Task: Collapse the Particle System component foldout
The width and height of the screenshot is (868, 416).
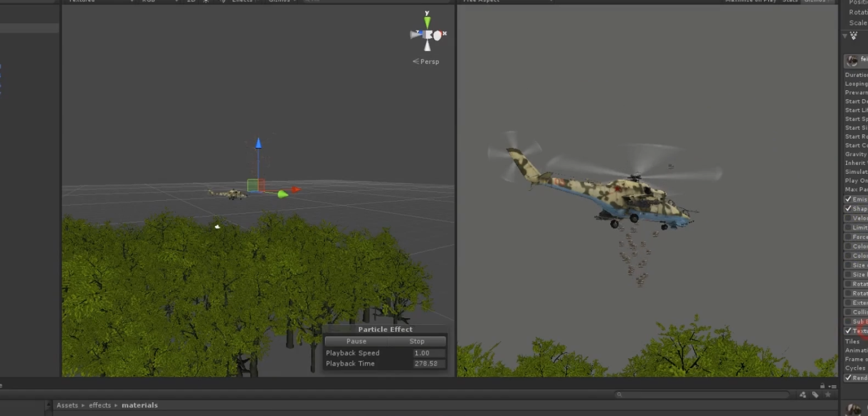Action: click(x=845, y=36)
